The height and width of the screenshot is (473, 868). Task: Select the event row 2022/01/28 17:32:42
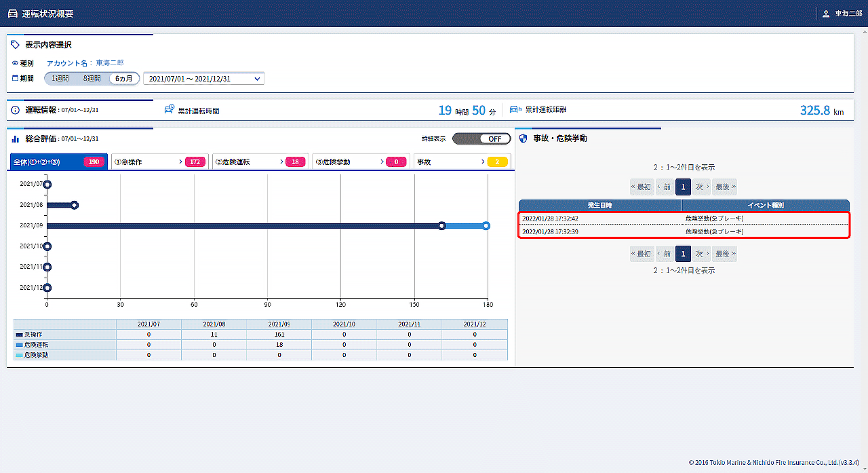tap(684, 219)
